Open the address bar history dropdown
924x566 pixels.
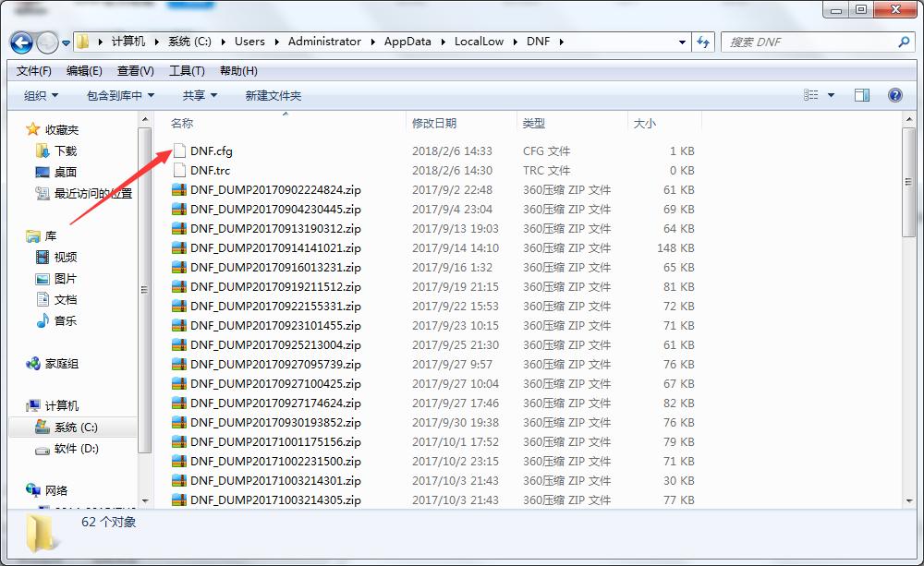[682, 42]
